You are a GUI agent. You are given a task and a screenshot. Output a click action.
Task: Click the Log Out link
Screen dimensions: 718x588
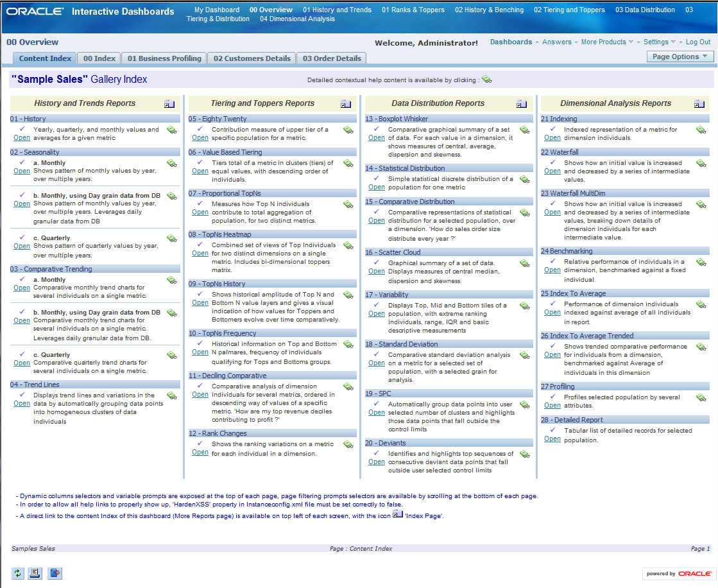tap(697, 42)
